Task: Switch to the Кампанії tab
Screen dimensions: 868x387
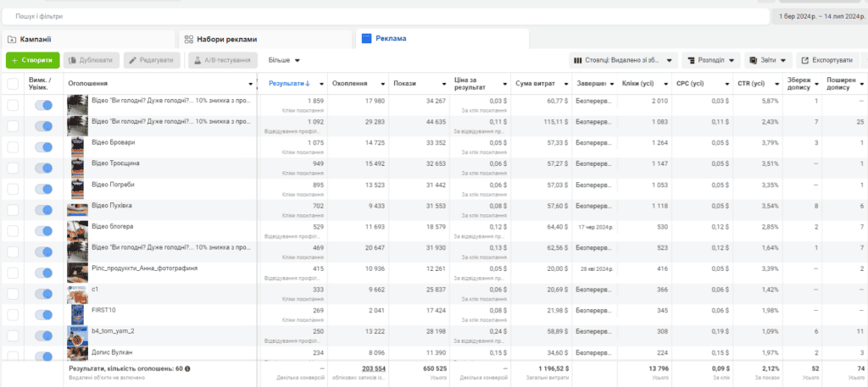Action: point(88,39)
